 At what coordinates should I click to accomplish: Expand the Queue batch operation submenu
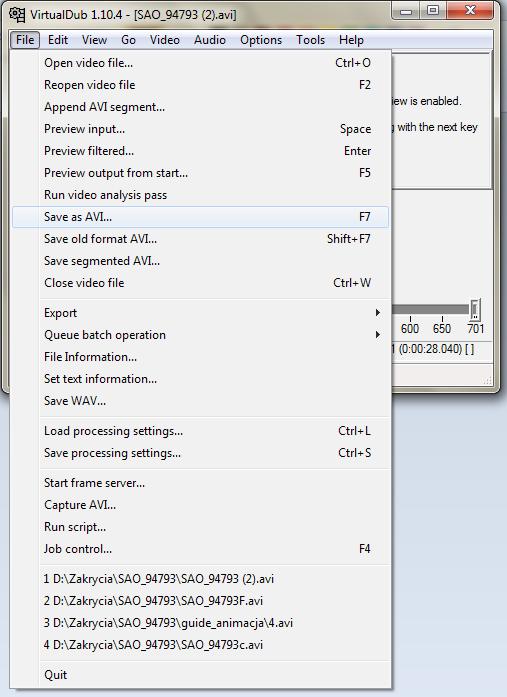(x=200, y=335)
